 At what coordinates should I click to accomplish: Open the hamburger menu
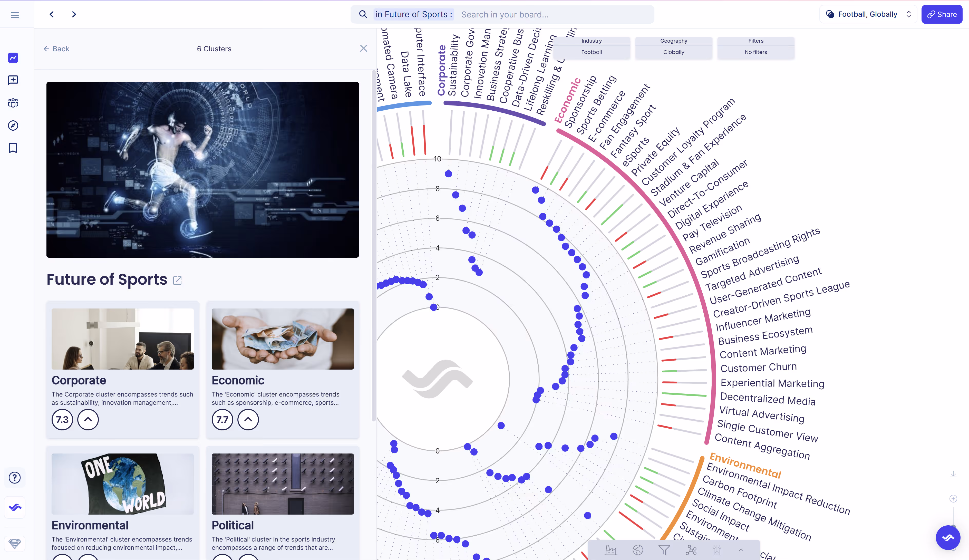point(15,15)
